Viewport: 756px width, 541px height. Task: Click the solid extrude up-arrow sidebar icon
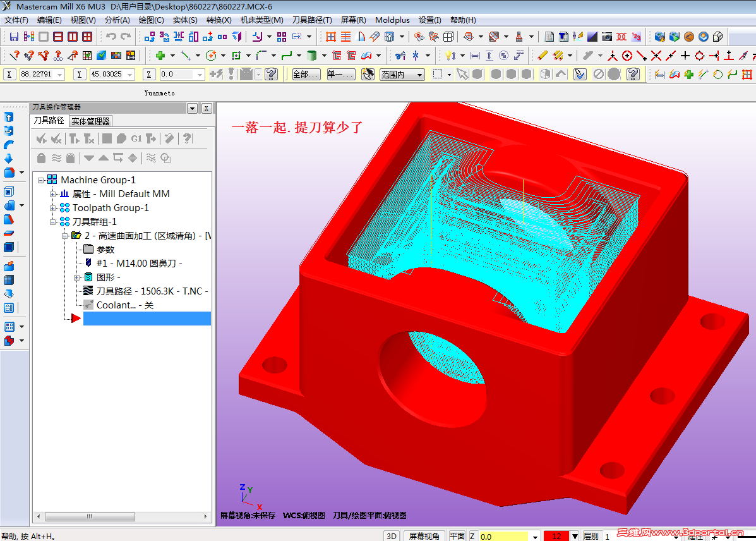9,117
